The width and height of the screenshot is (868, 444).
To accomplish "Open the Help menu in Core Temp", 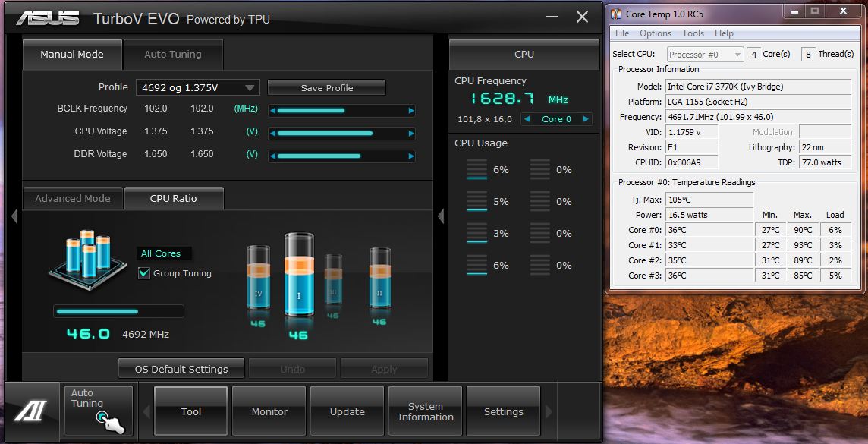I will pyautogui.click(x=724, y=33).
